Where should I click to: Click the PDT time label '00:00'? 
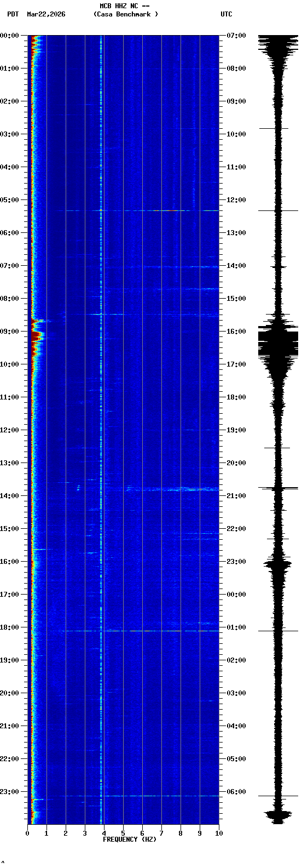click(9, 36)
